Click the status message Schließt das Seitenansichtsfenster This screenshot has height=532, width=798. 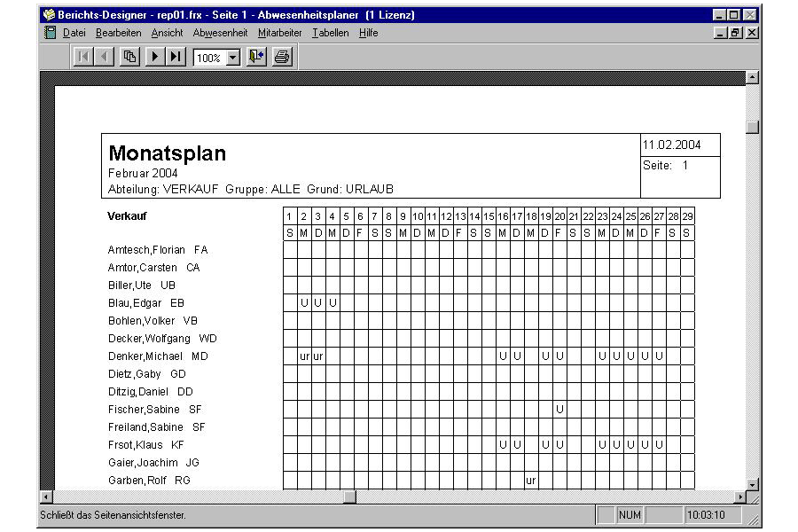(x=113, y=515)
